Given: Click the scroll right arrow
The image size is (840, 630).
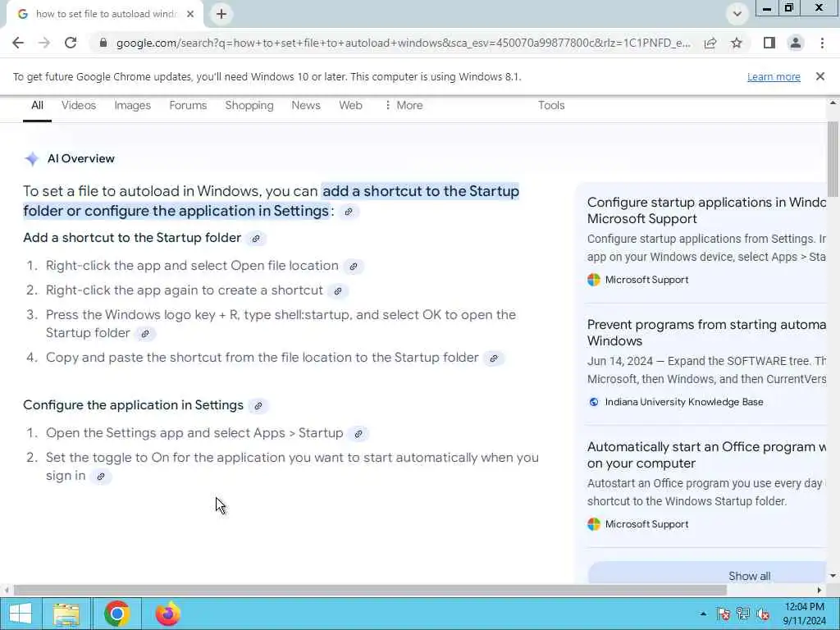Looking at the screenshot, I should pos(819,591).
